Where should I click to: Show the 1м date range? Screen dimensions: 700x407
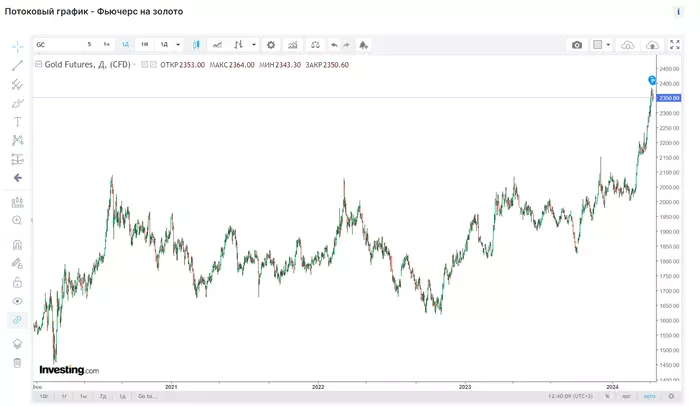coord(83,396)
